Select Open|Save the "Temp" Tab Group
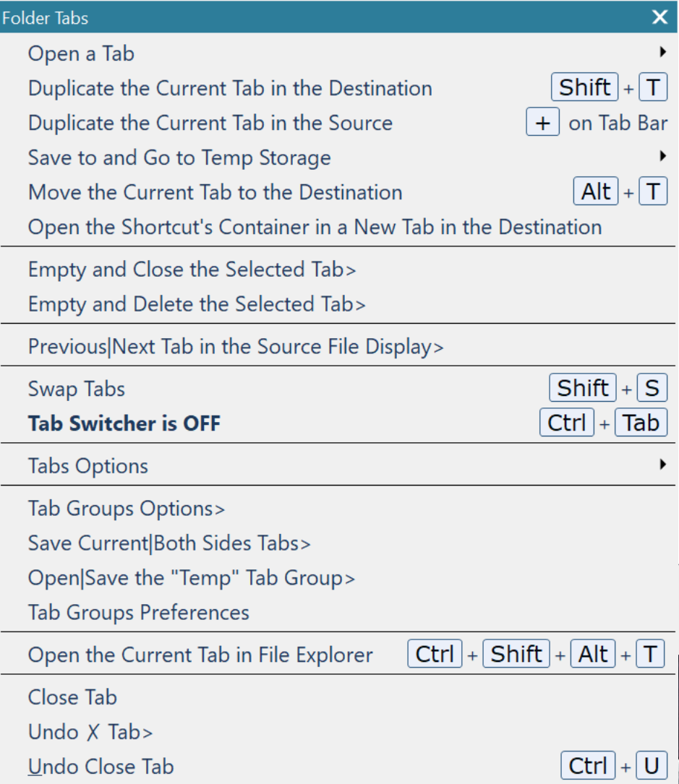Screen dimensions: 679x784 [338, 578]
